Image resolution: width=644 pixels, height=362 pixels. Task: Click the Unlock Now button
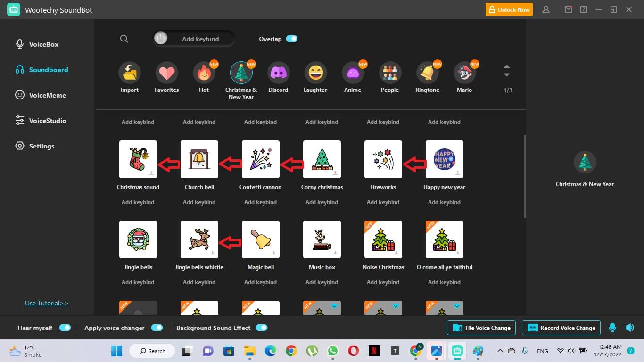pos(509,9)
